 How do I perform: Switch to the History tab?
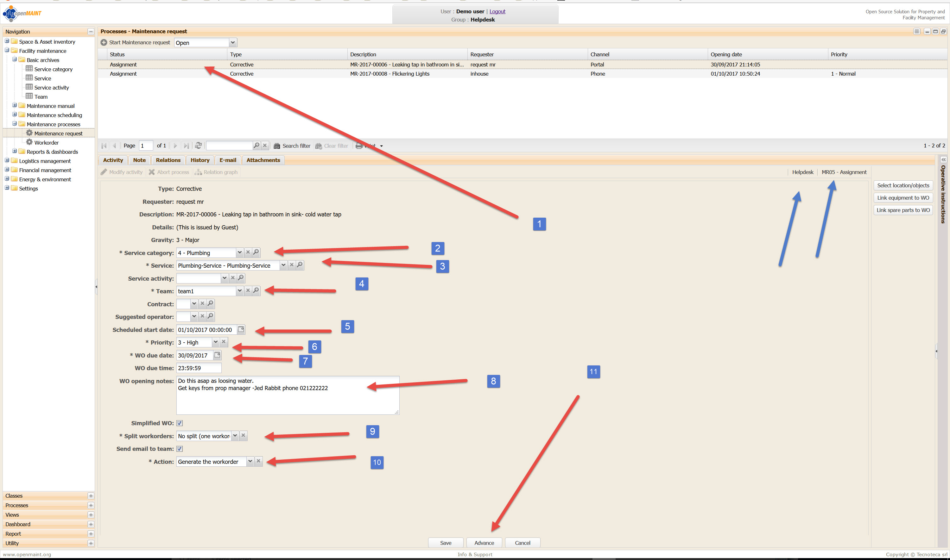coord(200,160)
